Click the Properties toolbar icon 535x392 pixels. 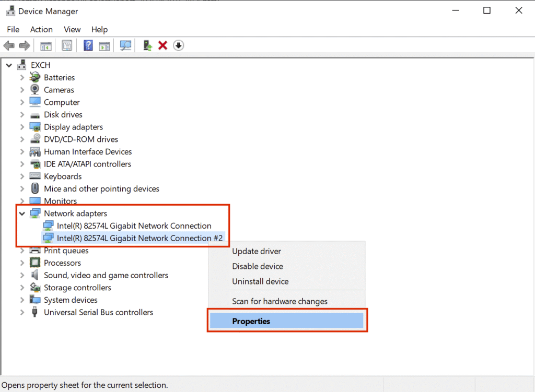(x=67, y=46)
